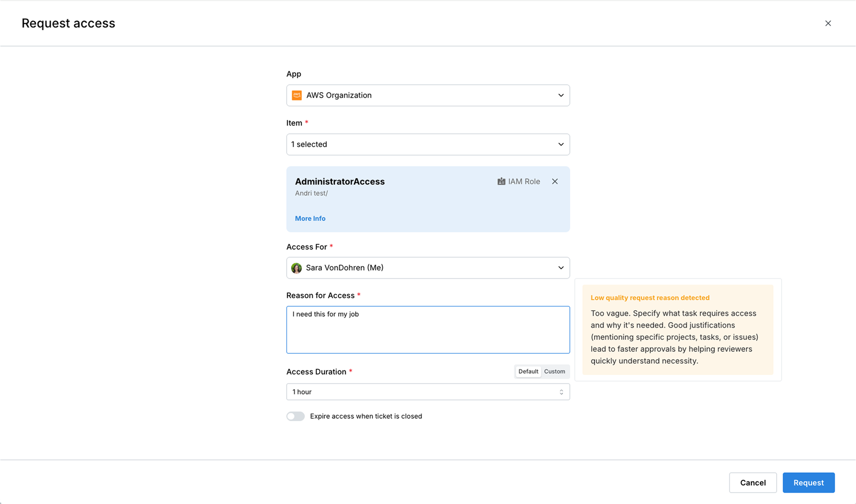Switch to Custom access duration

point(554,372)
